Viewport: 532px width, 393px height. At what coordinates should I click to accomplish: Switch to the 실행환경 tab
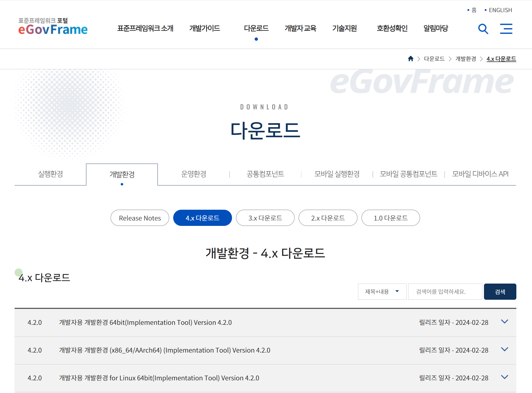(50, 174)
